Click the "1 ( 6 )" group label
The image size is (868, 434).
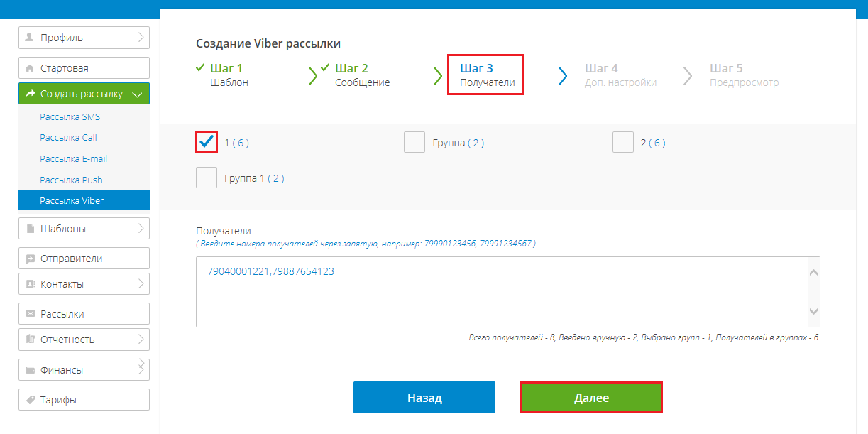[x=236, y=143]
